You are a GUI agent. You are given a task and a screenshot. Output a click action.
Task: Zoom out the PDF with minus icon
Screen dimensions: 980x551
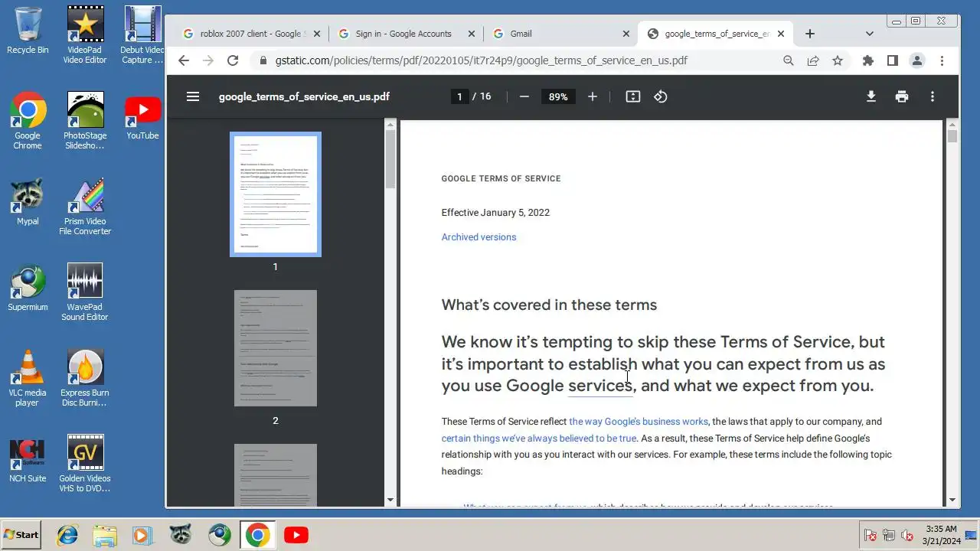(x=524, y=96)
